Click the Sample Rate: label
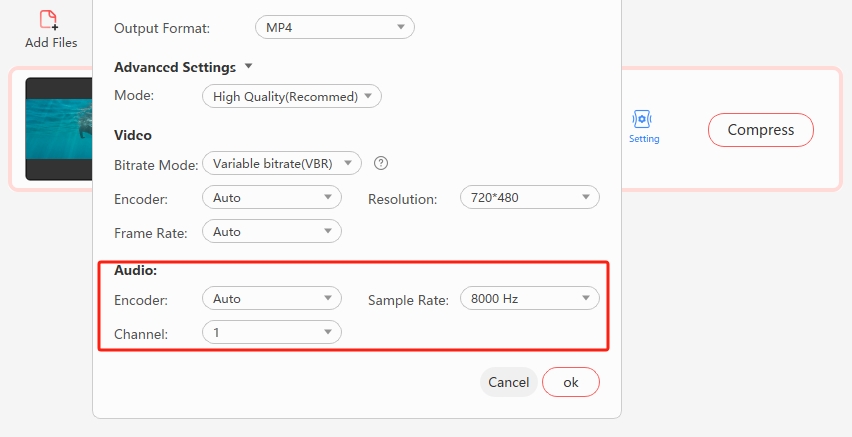This screenshot has height=437, width=852. pos(408,300)
